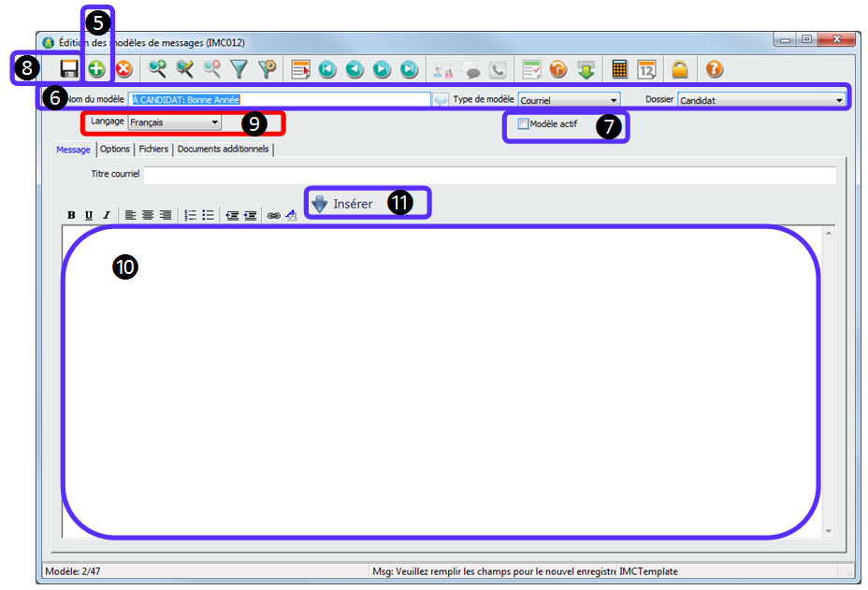This screenshot has height=590, width=868.
Task: Switch to the Options tab
Action: tap(115, 150)
